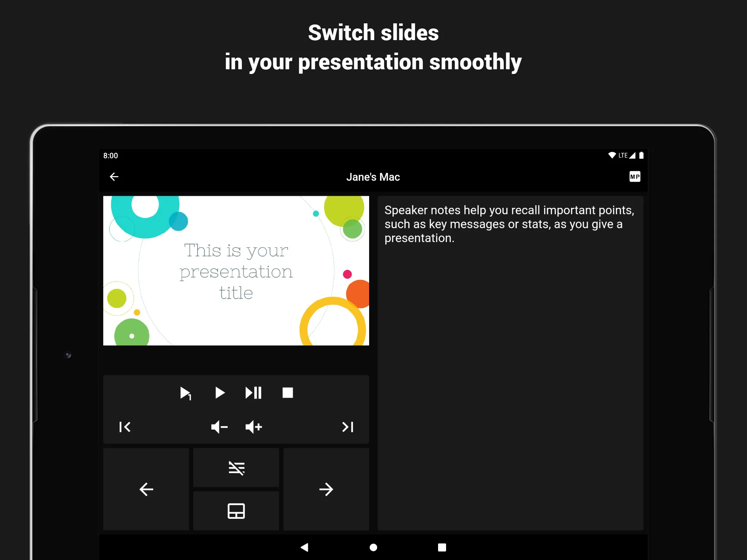The height and width of the screenshot is (560, 747).
Task: Click the skip-to-next icon
Action: click(x=348, y=426)
